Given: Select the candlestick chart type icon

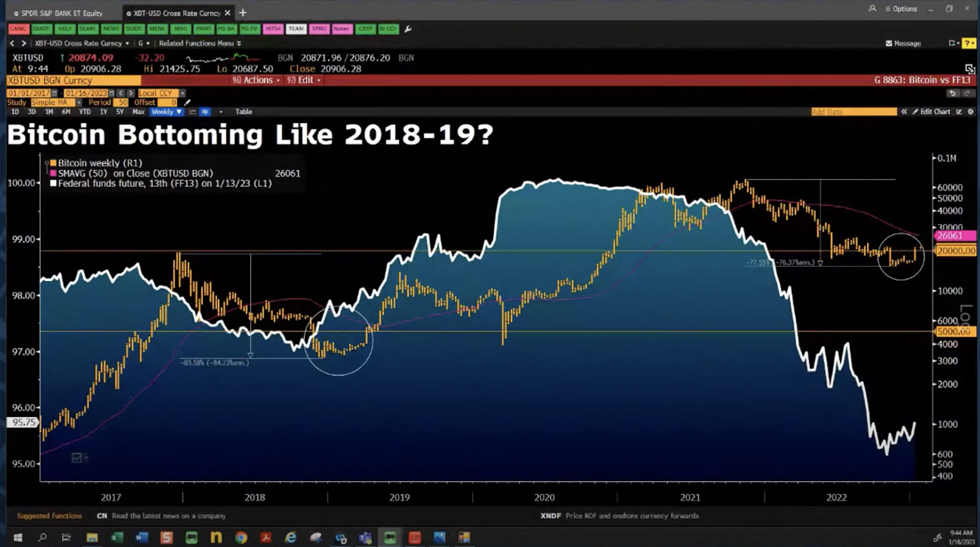Looking at the screenshot, I should click(x=205, y=112).
